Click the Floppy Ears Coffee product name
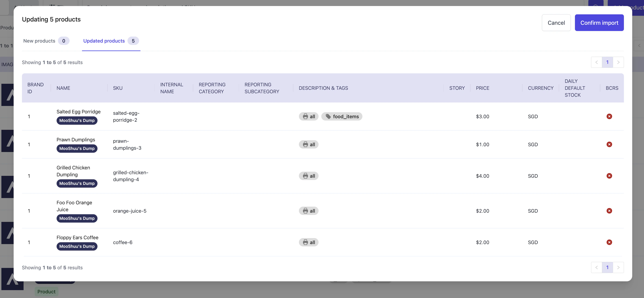Viewport: 644px width, 298px height. click(x=78, y=237)
